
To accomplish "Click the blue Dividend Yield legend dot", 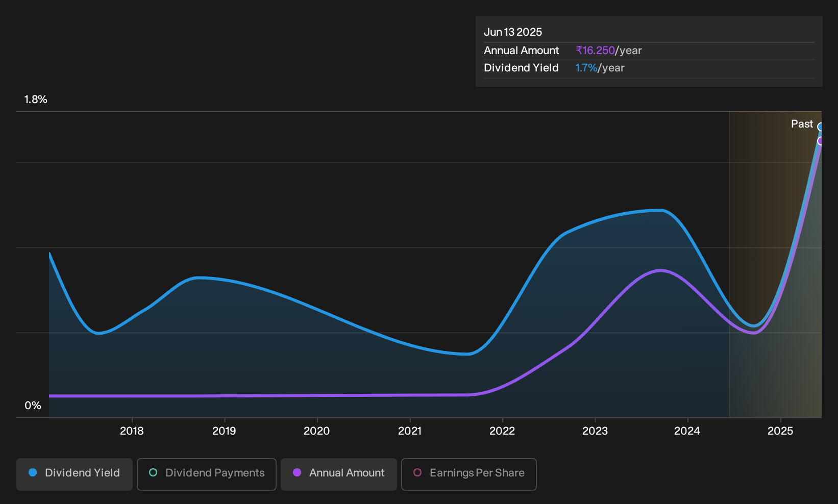I will pyautogui.click(x=33, y=472).
